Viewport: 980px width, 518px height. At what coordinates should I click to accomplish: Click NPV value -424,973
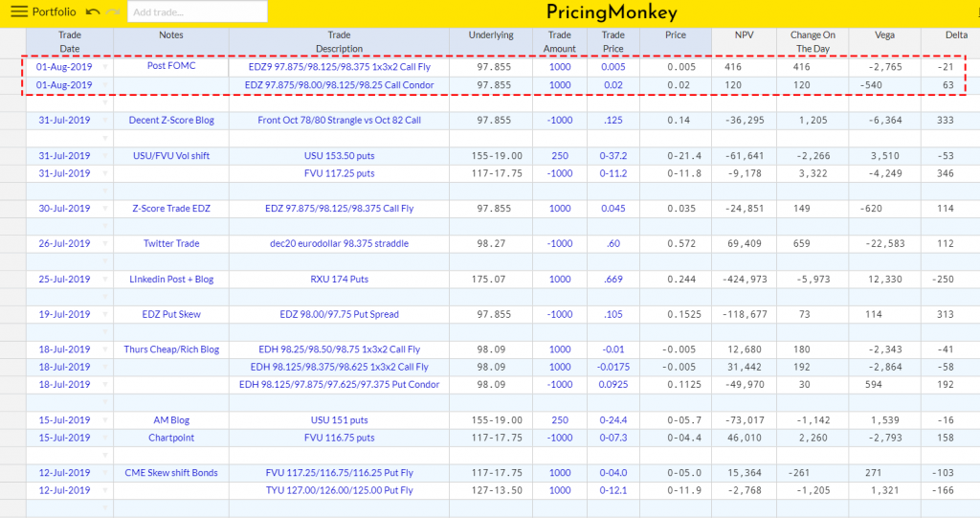click(745, 279)
